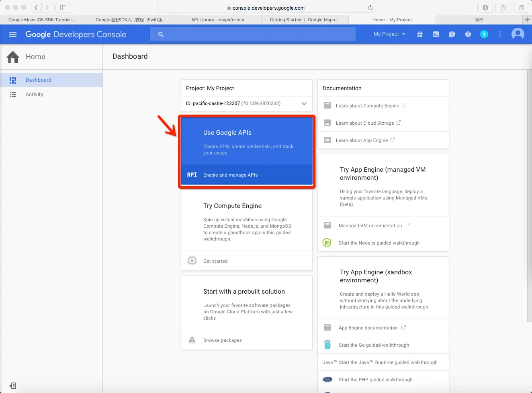Click the Home house icon
This screenshot has height=393, width=532.
coord(13,57)
